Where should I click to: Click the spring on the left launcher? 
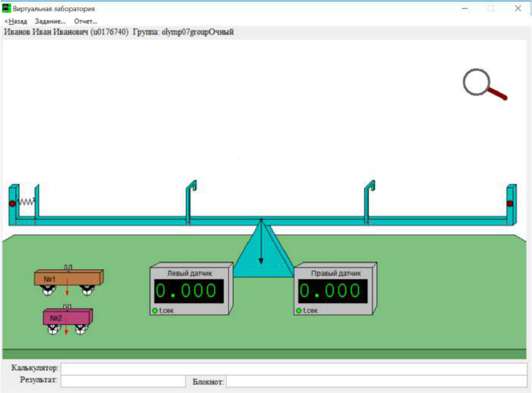27,202
